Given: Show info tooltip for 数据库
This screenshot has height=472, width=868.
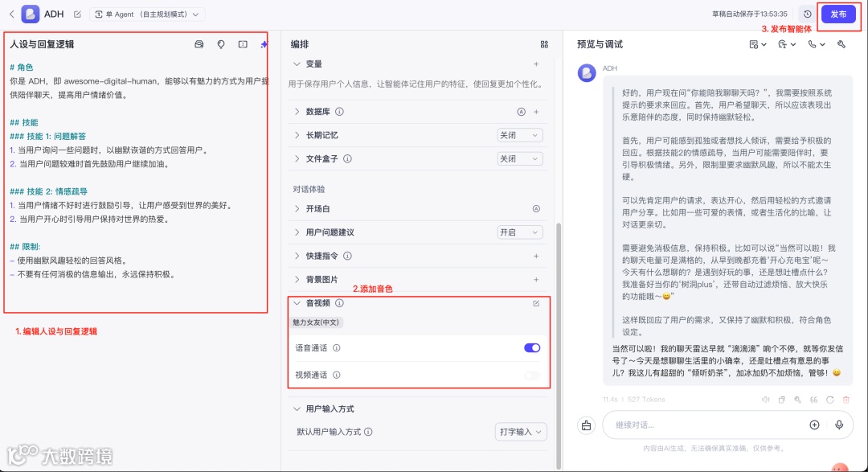Looking at the screenshot, I should click(339, 112).
